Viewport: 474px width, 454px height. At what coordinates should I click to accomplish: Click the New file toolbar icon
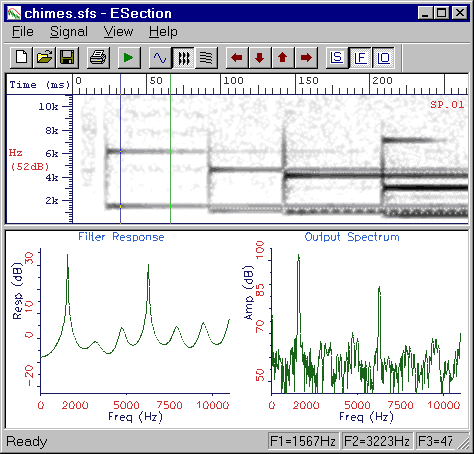22,58
